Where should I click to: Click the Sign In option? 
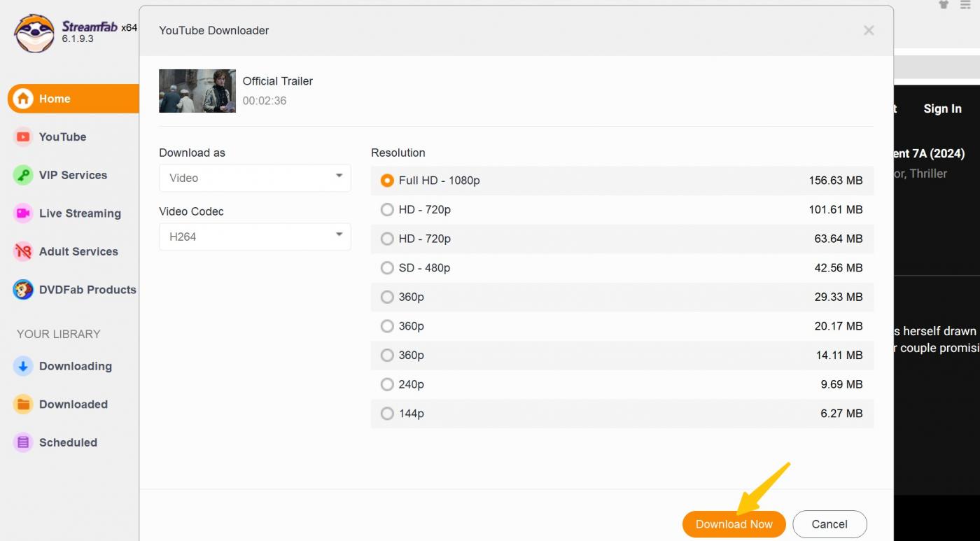[942, 108]
